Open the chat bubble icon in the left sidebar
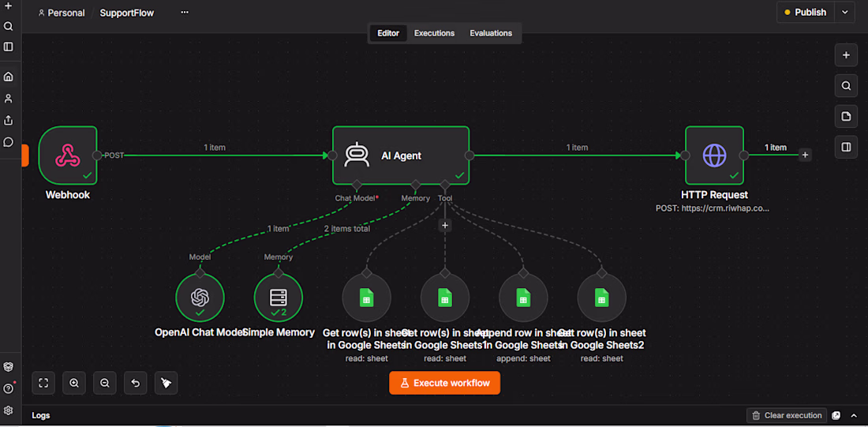 point(9,142)
